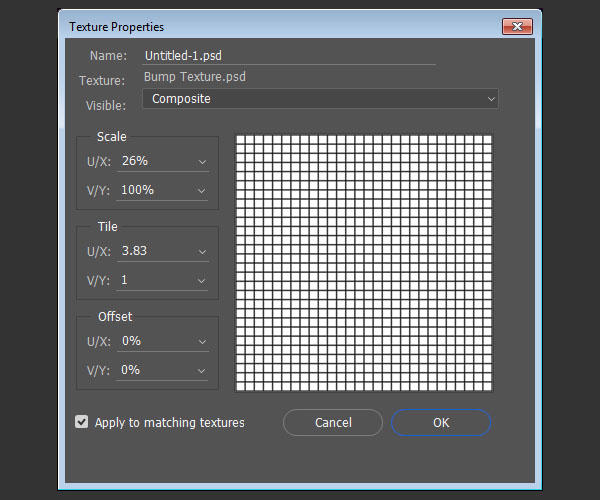The width and height of the screenshot is (600, 500).
Task: Click the Offset U/X value 0%
Action: [x=131, y=341]
